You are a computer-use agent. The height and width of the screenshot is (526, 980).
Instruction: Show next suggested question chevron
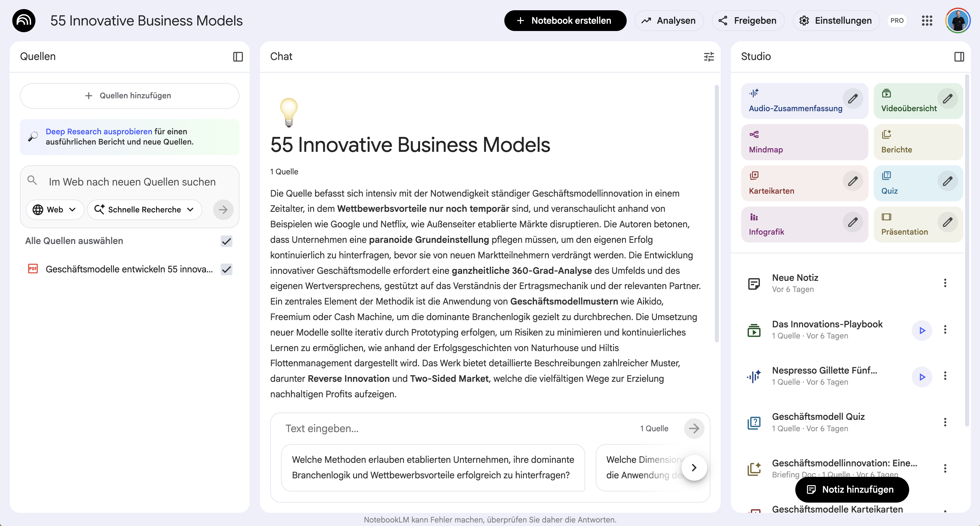(x=694, y=467)
